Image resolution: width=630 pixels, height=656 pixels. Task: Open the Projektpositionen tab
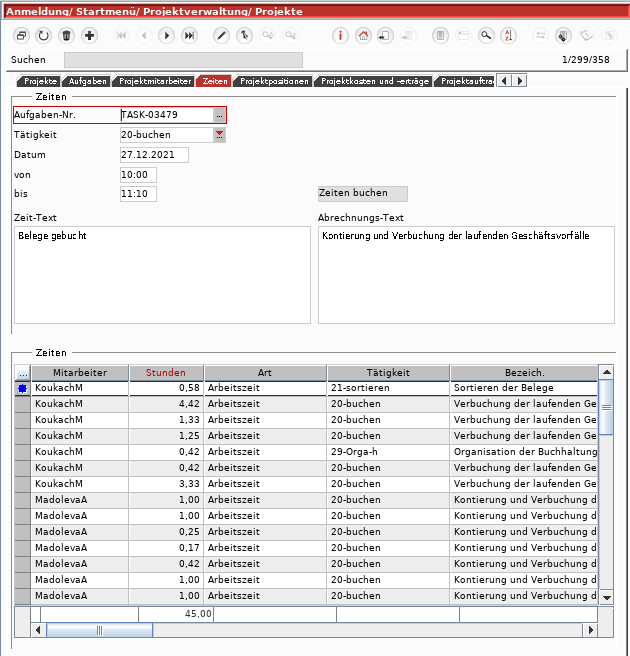pyautogui.click(x=273, y=81)
